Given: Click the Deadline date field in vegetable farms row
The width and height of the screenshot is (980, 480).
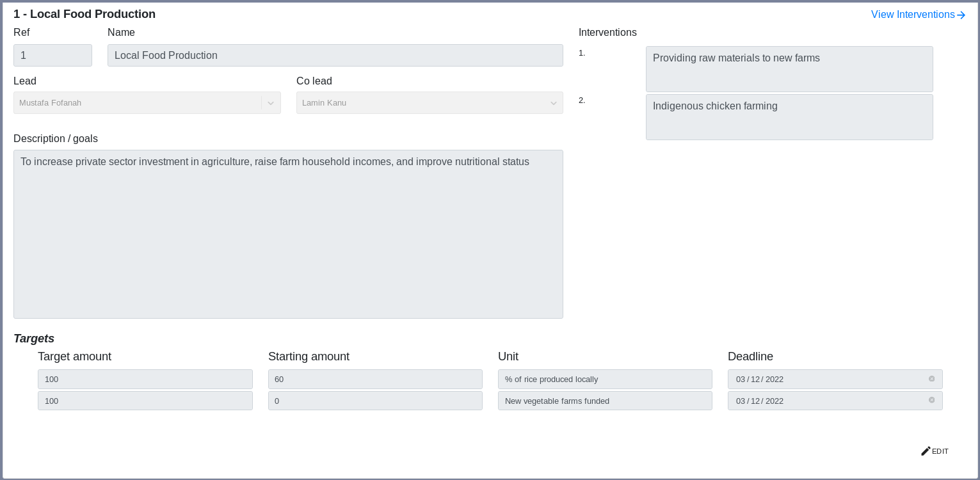Looking at the screenshot, I should (x=835, y=401).
